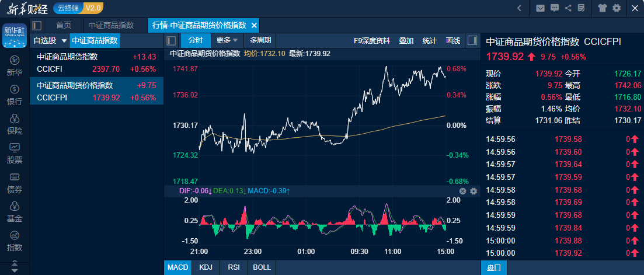Open the 更多 period dropdown

click(227, 40)
